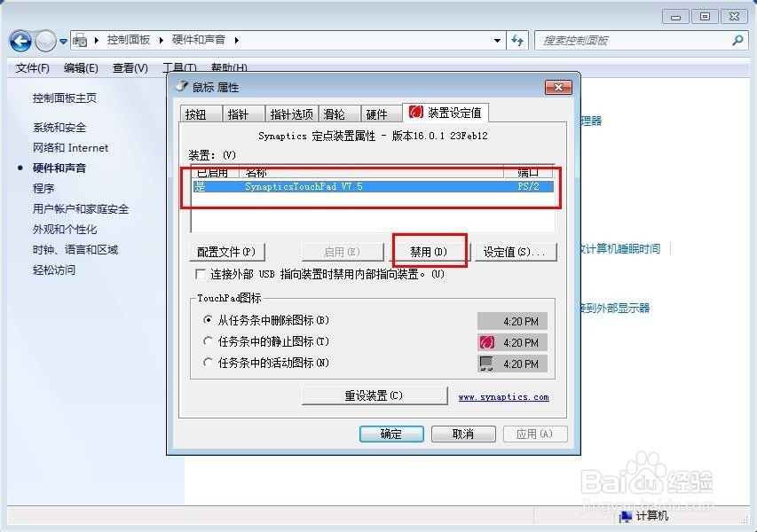This screenshot has height=532, width=757.
Task: Select 任务条中的活动图标(N) radio button
Action: click(208, 363)
